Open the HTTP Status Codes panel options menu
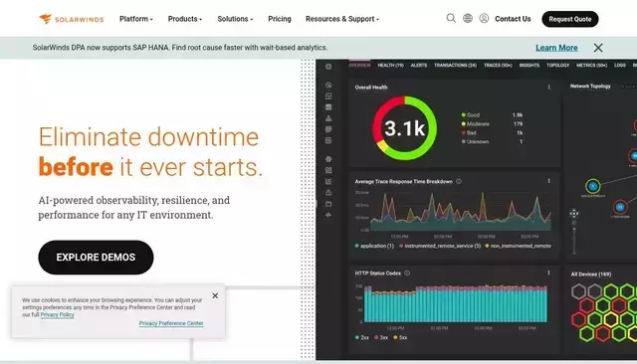The image size is (637, 364). [x=548, y=273]
